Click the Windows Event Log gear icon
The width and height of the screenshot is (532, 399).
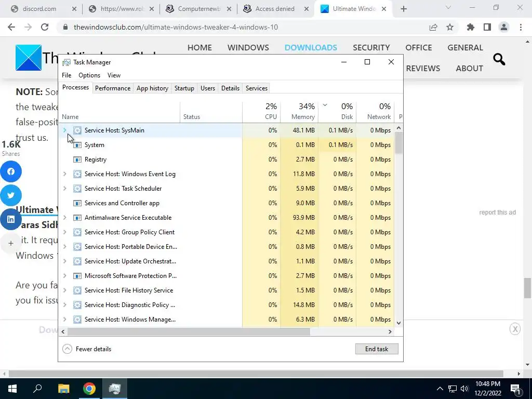[77, 174]
